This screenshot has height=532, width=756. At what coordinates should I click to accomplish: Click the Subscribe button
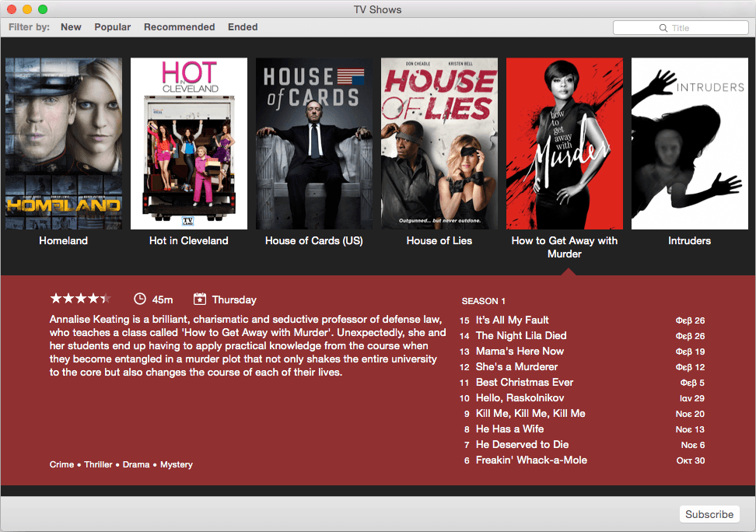click(709, 514)
